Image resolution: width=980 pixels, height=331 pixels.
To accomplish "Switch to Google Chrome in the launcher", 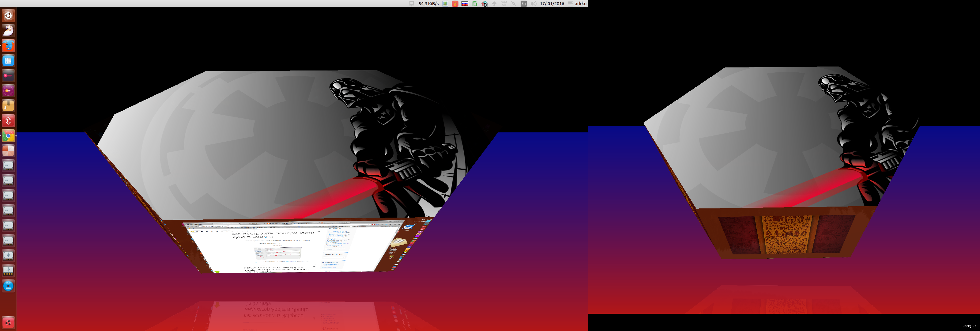I will (x=8, y=135).
